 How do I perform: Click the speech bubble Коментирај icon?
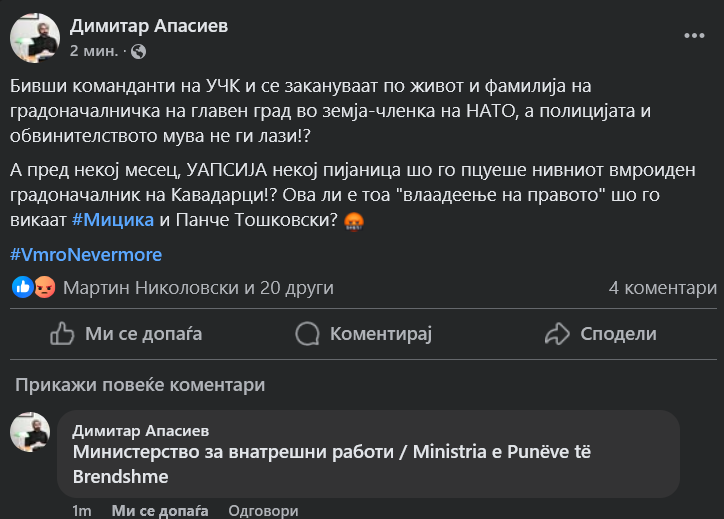click(308, 334)
